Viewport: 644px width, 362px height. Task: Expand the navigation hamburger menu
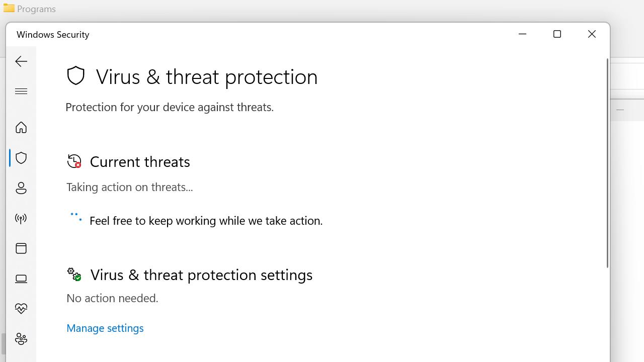[21, 91]
